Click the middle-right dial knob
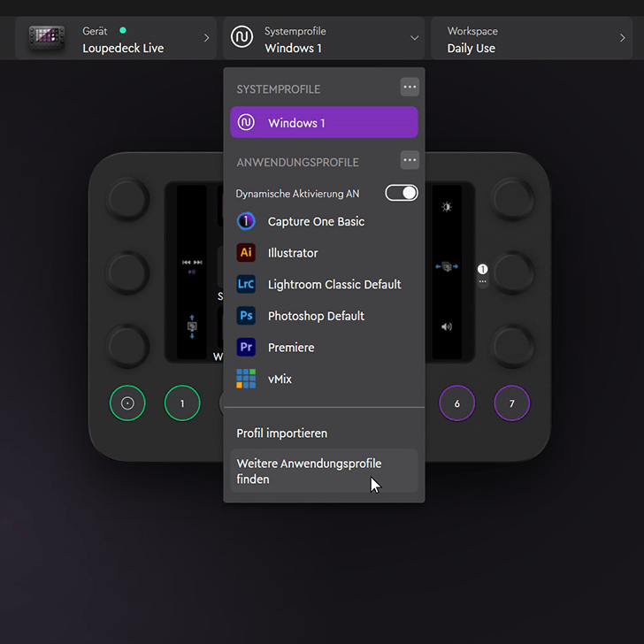The height and width of the screenshot is (644, 644). (512, 272)
